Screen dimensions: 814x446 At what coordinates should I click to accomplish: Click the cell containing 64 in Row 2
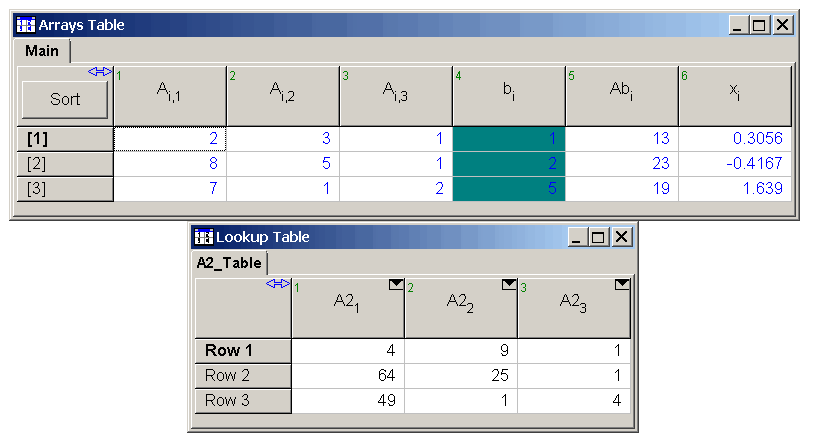(x=347, y=376)
